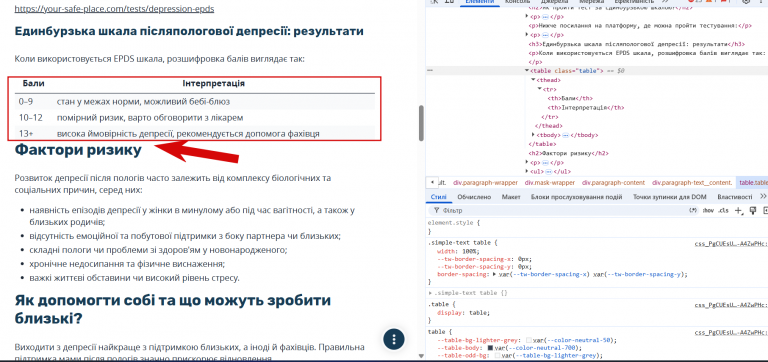The height and width of the screenshot is (362, 768).
Task: Show more Styles sidebar tabs via the >> chevron
Action: click(x=763, y=197)
